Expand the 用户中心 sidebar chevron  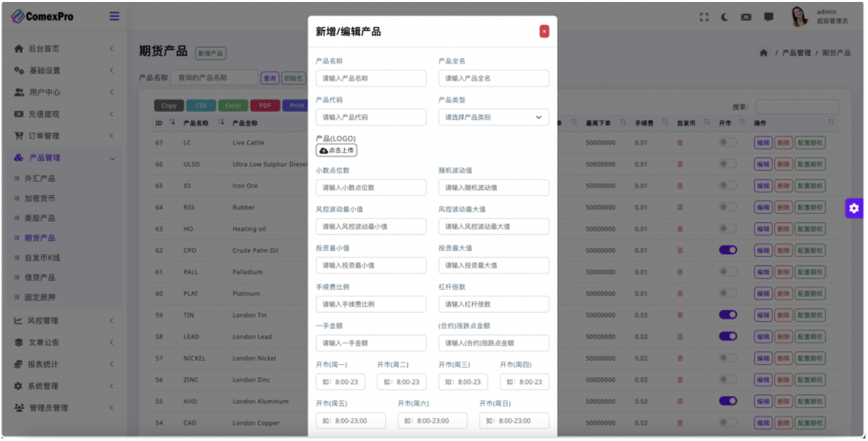pyautogui.click(x=111, y=92)
